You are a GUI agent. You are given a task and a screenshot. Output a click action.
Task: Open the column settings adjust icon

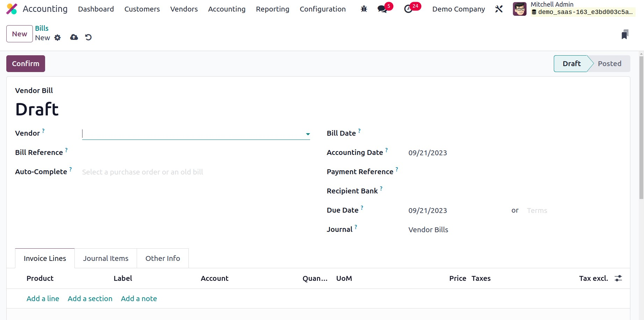618,278
